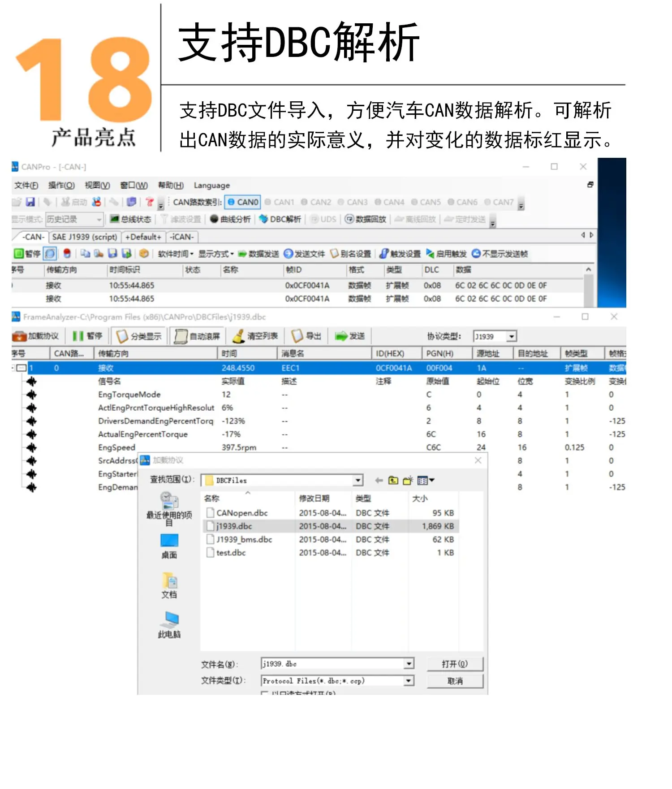Launch the DBC解析 tool

(x=280, y=219)
